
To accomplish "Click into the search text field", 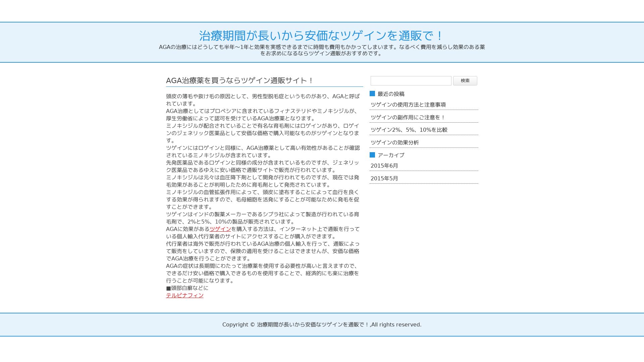I will (411, 81).
